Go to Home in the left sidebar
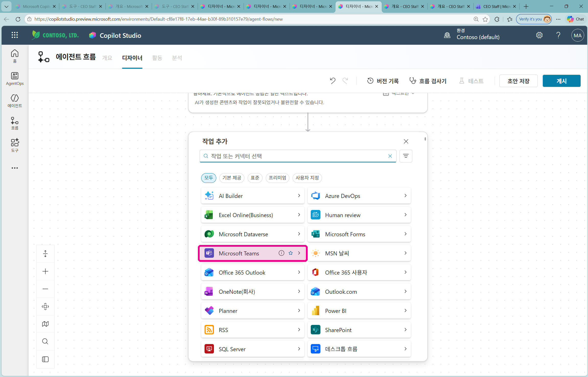The image size is (588, 377). point(15,56)
